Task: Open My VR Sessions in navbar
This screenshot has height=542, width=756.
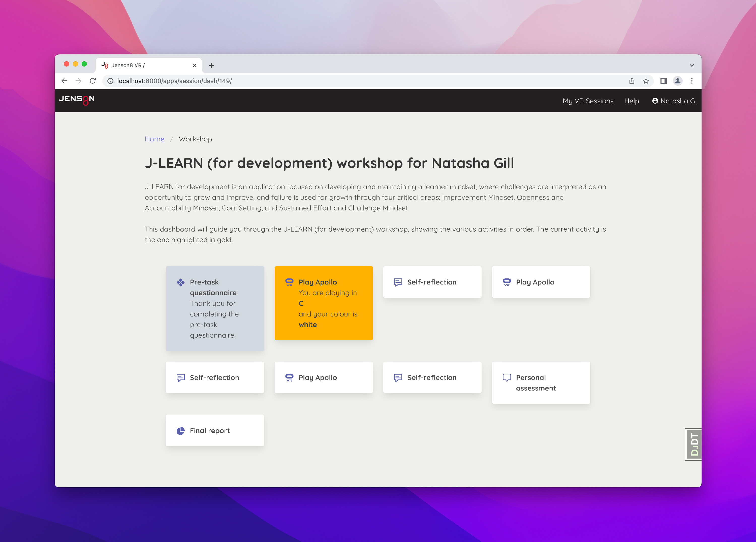Action: [x=588, y=101]
